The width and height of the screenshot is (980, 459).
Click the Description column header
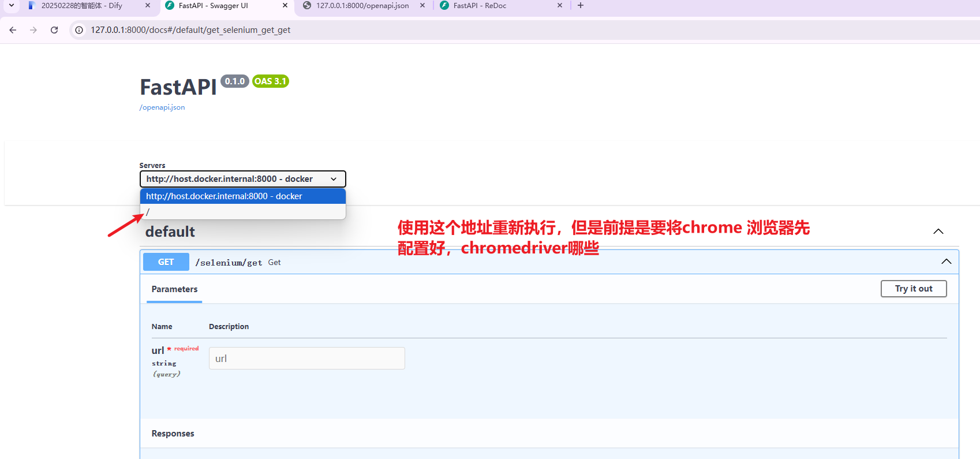229,327
